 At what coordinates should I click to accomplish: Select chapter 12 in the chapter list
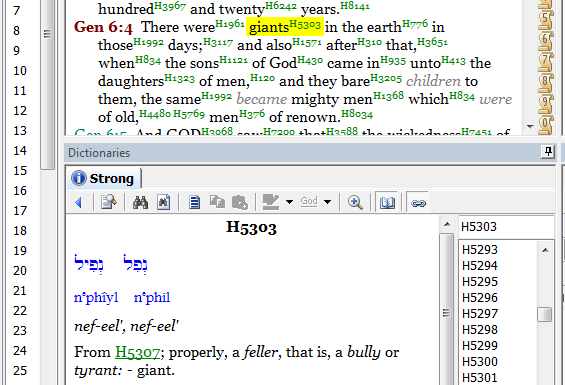click(20, 111)
